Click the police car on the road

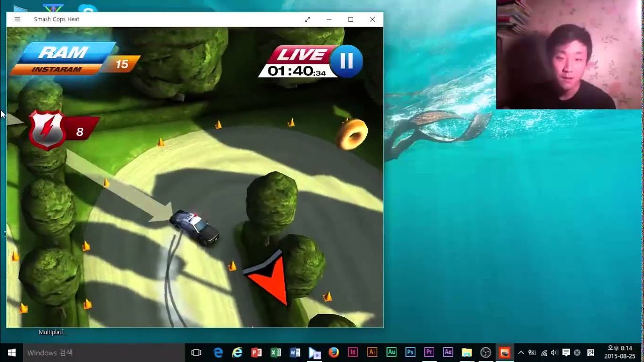[x=194, y=228]
